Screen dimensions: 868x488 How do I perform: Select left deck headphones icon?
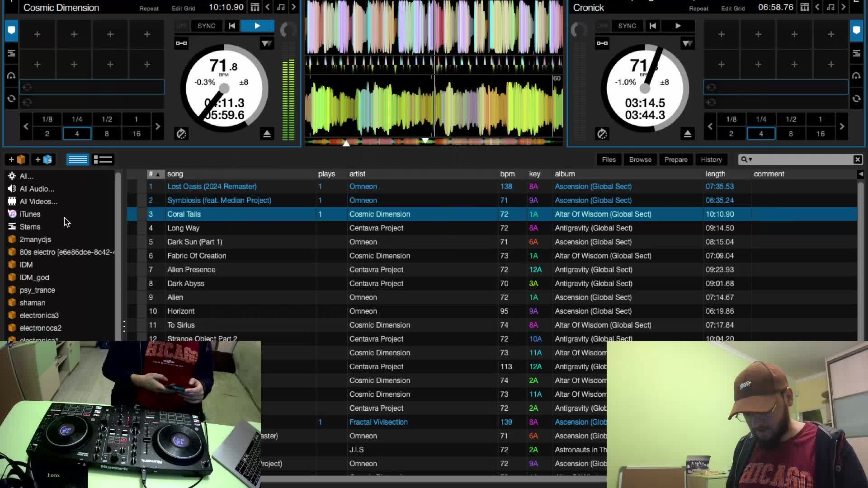click(x=11, y=76)
